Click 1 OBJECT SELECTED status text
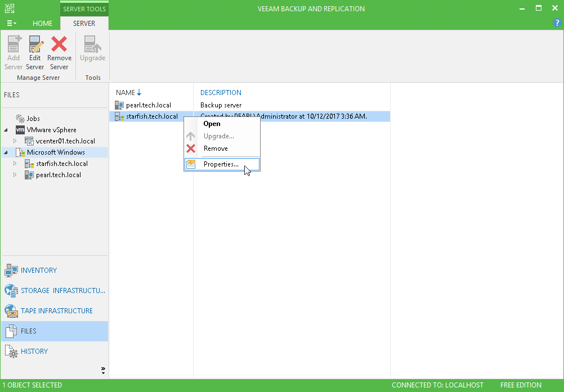 point(33,385)
